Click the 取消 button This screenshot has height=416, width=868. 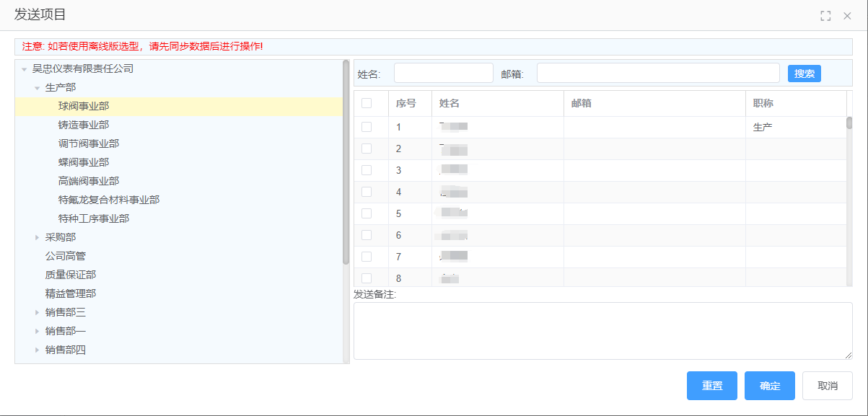[x=827, y=386]
